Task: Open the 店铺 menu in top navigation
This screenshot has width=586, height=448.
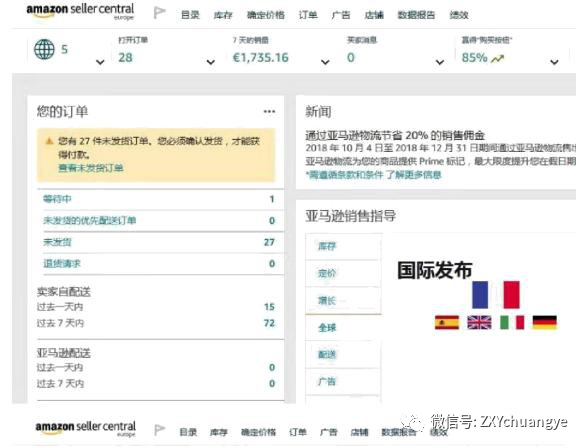Action: point(374,15)
